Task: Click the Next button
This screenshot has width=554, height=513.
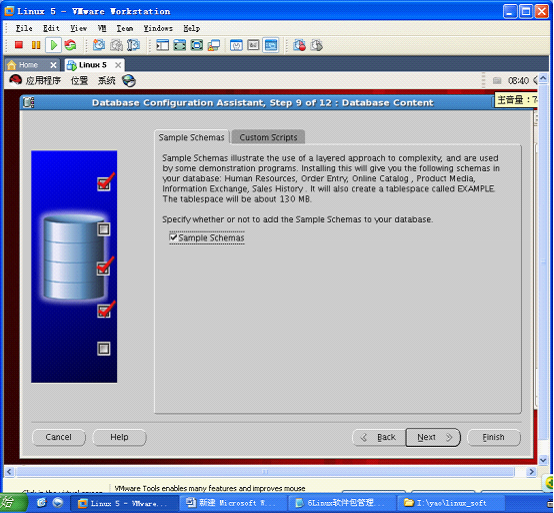Action: click(433, 437)
